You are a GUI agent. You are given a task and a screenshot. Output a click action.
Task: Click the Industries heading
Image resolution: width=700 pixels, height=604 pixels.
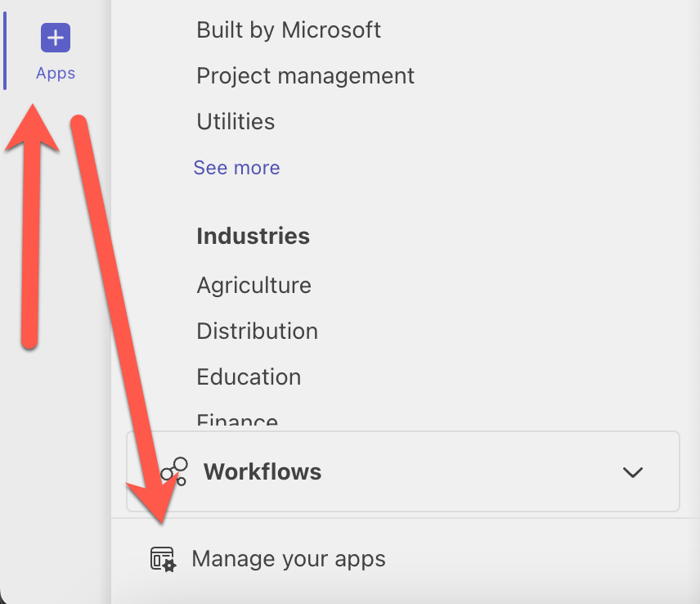[254, 236]
